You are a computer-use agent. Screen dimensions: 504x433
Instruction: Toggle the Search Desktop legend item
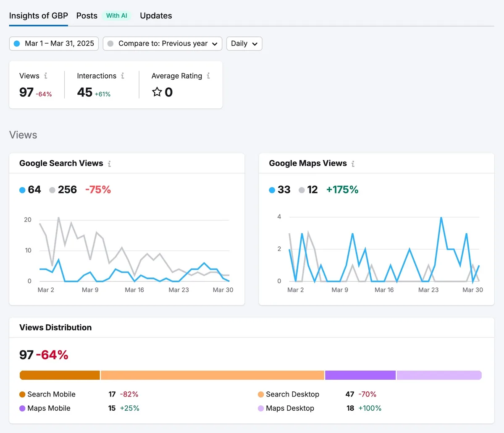pos(289,394)
